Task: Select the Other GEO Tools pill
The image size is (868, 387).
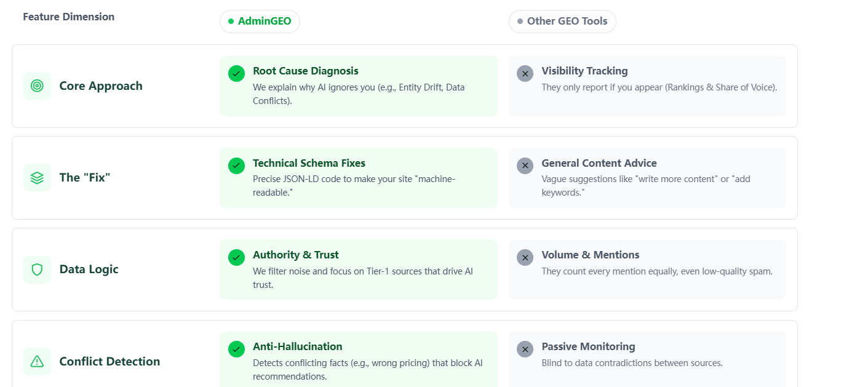Action: click(x=562, y=21)
